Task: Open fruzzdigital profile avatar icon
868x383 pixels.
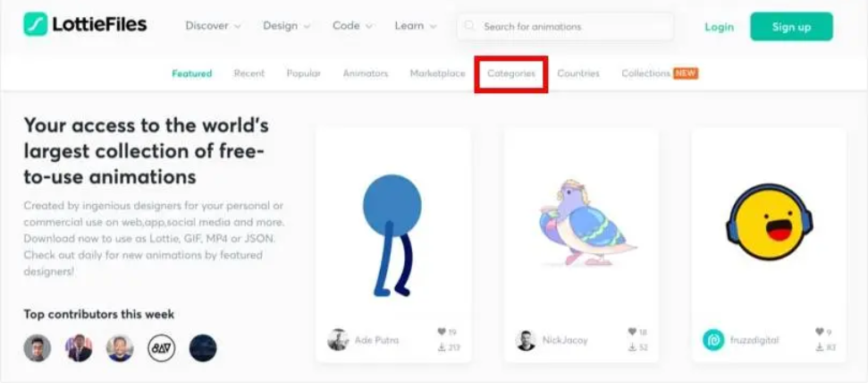Action: pyautogui.click(x=713, y=340)
